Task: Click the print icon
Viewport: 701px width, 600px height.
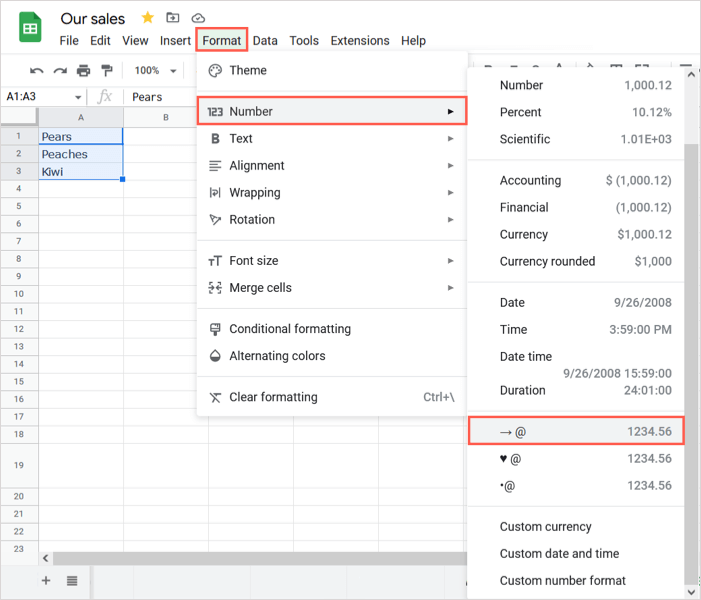Action: (x=83, y=71)
